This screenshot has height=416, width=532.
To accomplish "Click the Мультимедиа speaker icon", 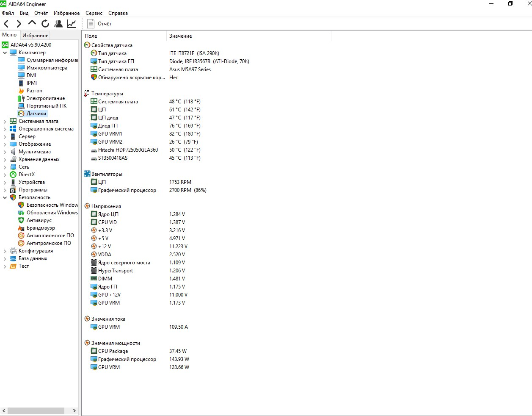I will (13, 152).
